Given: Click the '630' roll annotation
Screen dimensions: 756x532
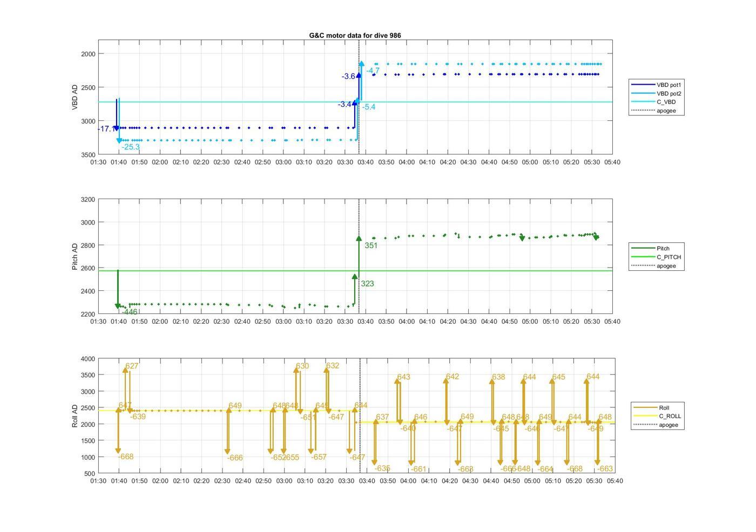Looking at the screenshot, I should coord(302,366).
